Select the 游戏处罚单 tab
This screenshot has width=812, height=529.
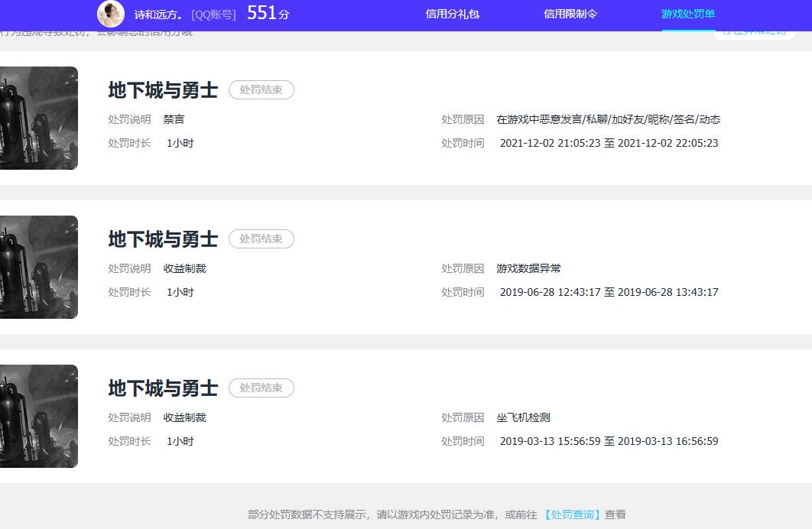pyautogui.click(x=688, y=14)
